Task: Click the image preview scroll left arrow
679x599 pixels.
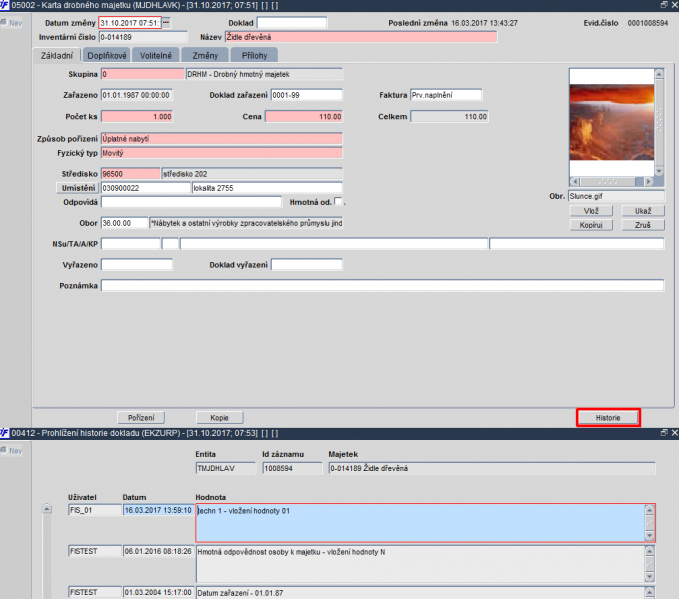Action: coord(575,181)
